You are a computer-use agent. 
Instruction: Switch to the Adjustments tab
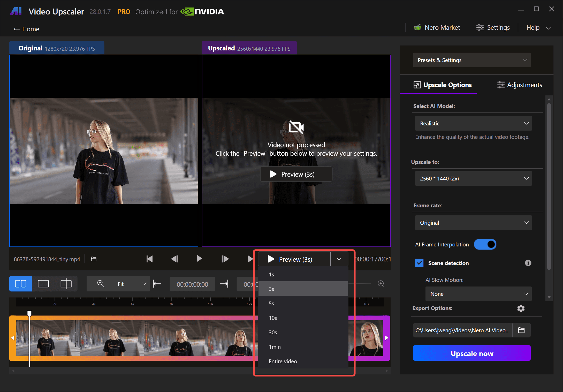(520, 85)
